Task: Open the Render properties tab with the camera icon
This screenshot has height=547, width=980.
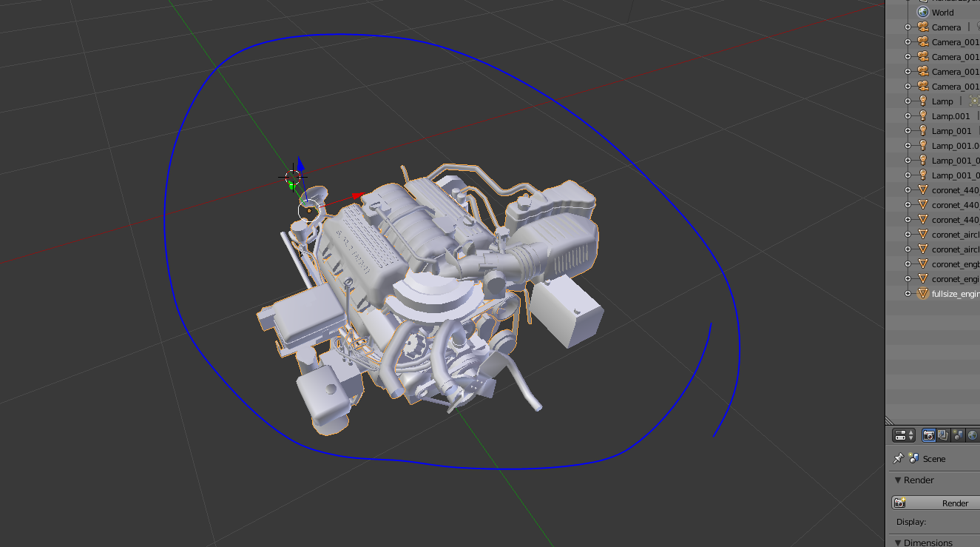Action: click(x=928, y=435)
